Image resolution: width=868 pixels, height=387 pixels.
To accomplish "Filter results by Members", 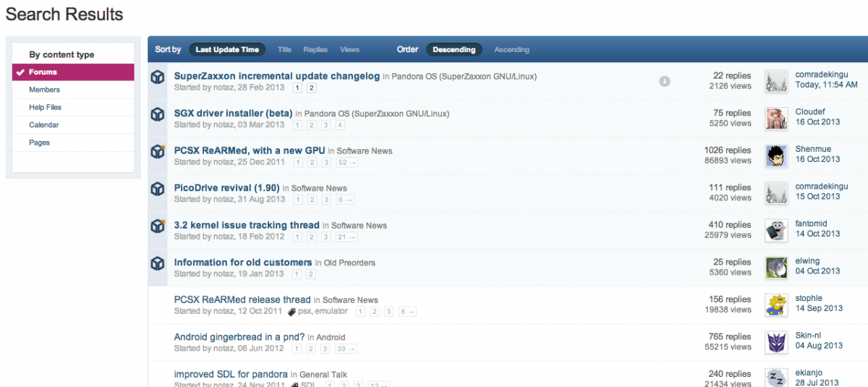I will (x=45, y=90).
